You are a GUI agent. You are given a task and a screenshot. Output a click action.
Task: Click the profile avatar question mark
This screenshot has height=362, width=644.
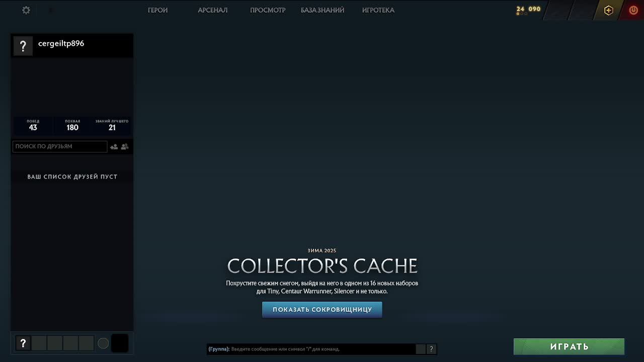[x=23, y=46]
